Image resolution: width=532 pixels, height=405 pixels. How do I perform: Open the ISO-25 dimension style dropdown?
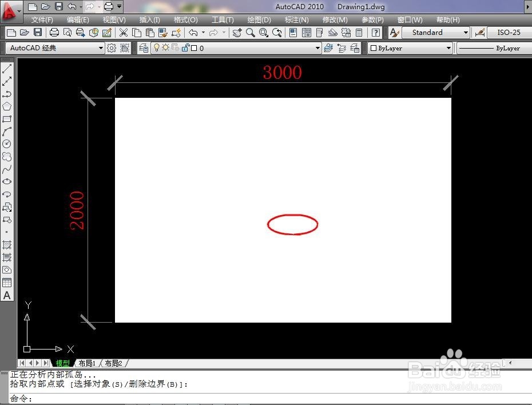(509, 33)
